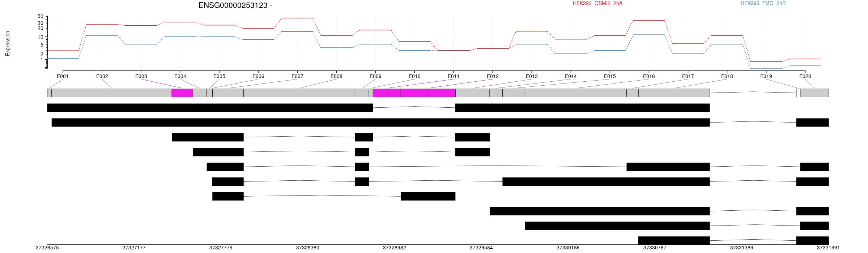Click exon label E015
This screenshot has width=868, height=253.
click(610, 76)
